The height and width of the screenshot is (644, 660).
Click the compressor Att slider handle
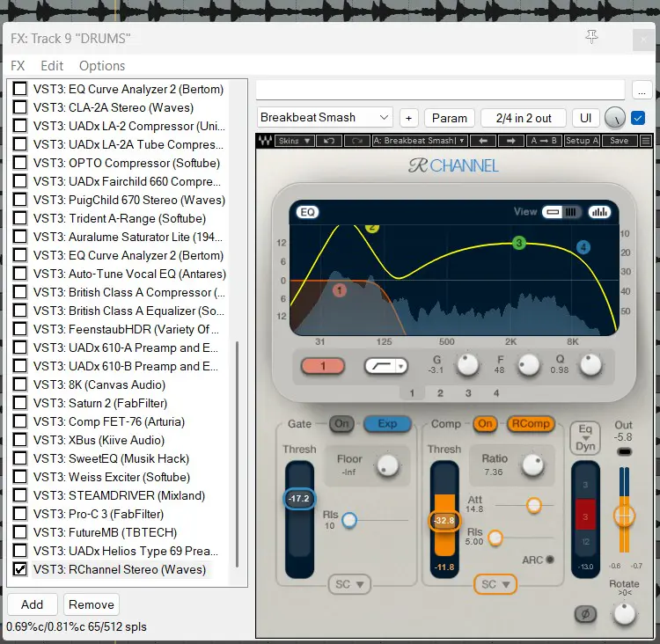[x=533, y=505]
